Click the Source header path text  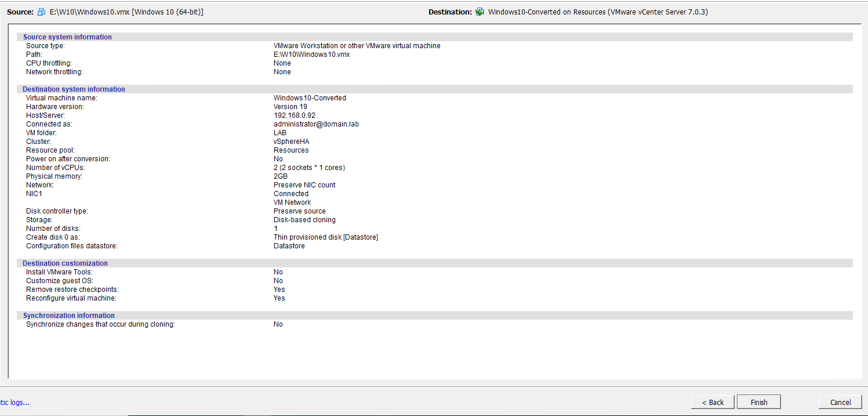[126, 12]
